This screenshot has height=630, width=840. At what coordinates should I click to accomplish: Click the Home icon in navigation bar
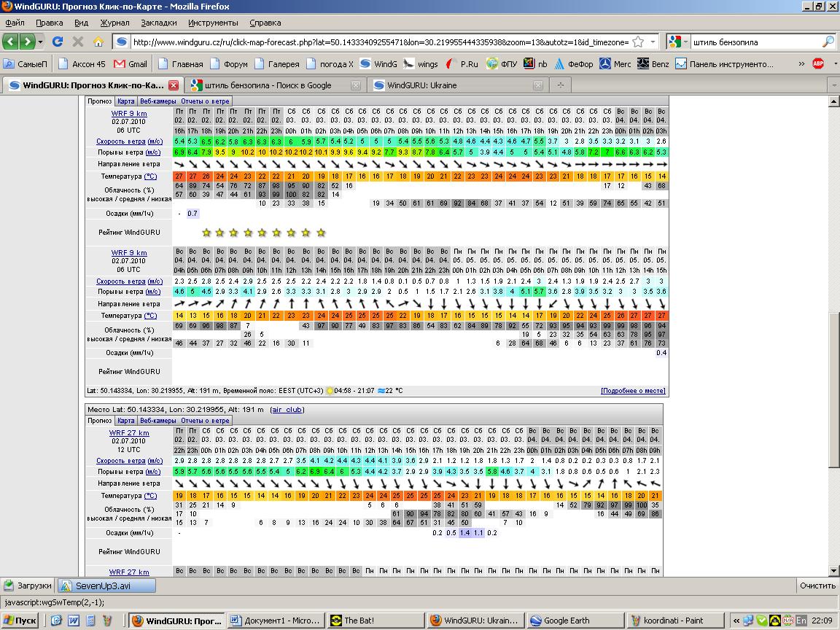(x=98, y=42)
